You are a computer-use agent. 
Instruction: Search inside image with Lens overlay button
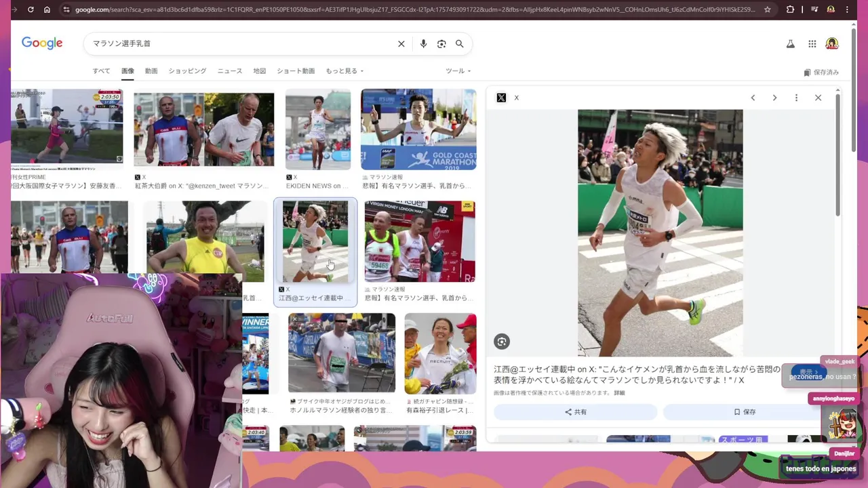pyautogui.click(x=502, y=342)
